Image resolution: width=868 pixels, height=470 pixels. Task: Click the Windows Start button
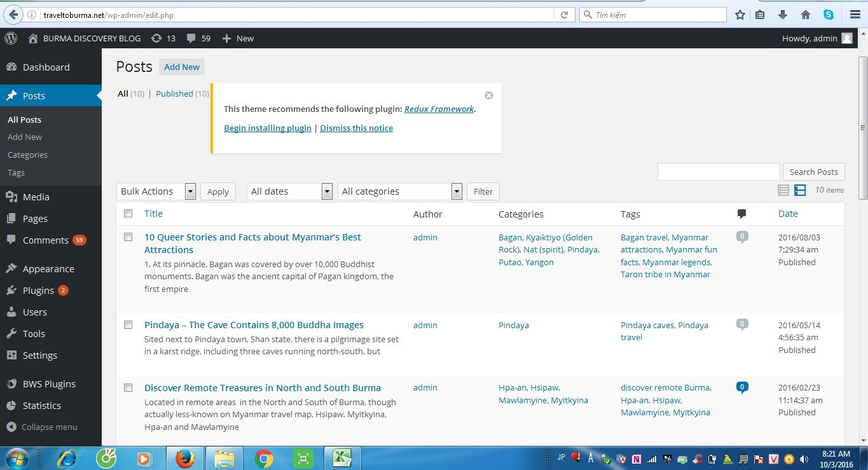(x=16, y=458)
